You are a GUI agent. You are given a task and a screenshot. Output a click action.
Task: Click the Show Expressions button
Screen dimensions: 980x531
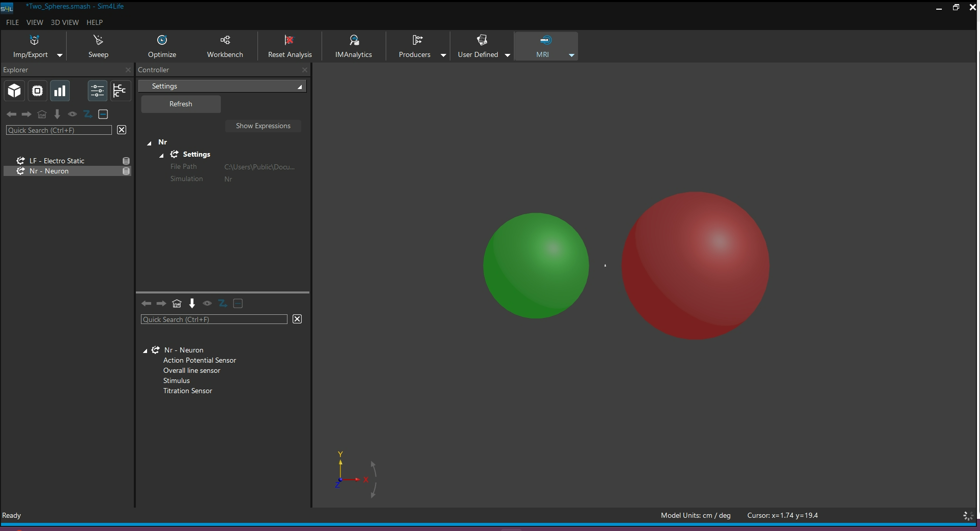263,126
